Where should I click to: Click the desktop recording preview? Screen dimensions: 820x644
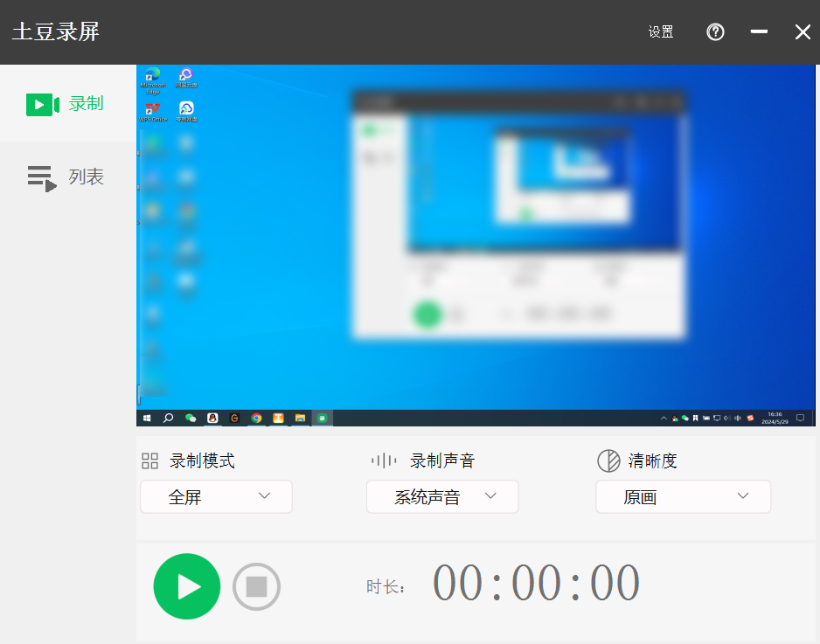pyautogui.click(x=476, y=246)
